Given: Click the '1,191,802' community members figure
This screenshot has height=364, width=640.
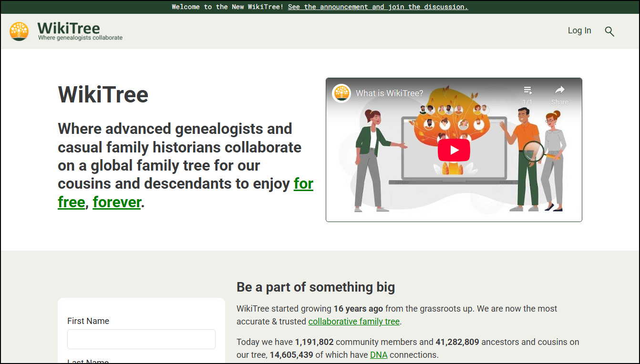Looking at the screenshot, I should 314,342.
